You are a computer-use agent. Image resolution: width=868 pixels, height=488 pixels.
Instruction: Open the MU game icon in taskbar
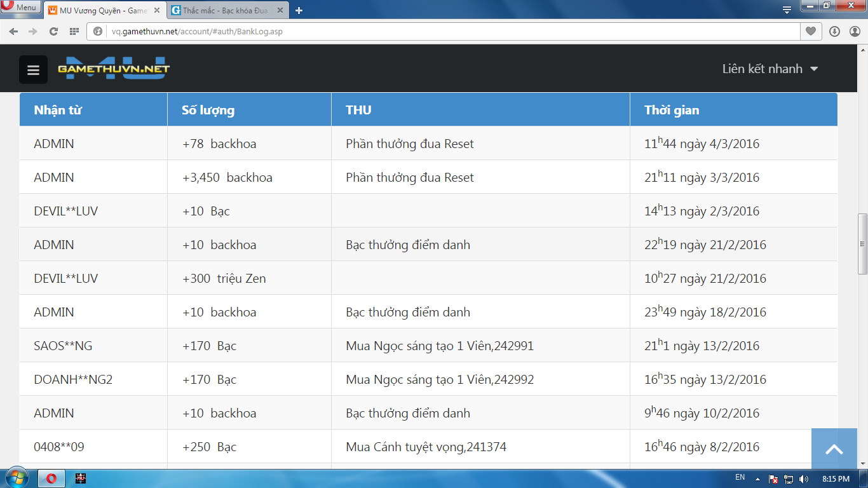click(x=81, y=478)
